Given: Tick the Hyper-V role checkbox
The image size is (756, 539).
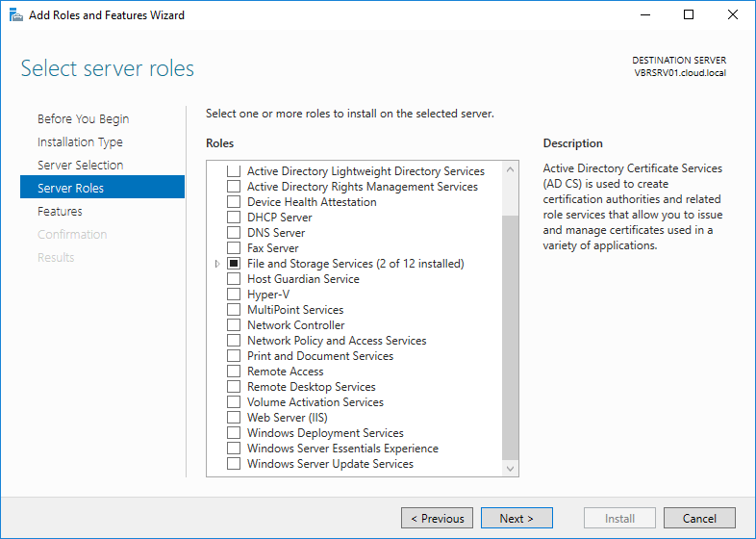Looking at the screenshot, I should (x=233, y=295).
